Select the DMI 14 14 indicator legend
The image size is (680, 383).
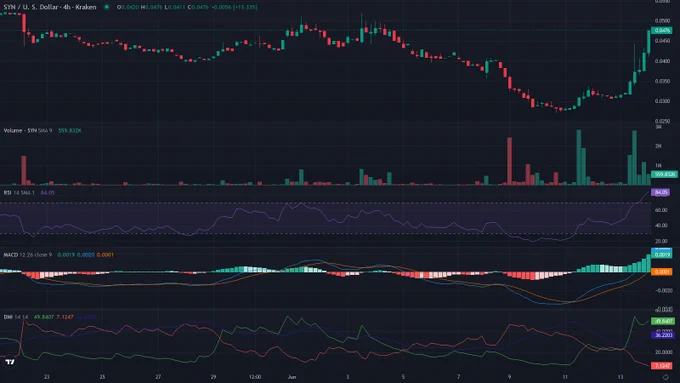tap(16, 317)
